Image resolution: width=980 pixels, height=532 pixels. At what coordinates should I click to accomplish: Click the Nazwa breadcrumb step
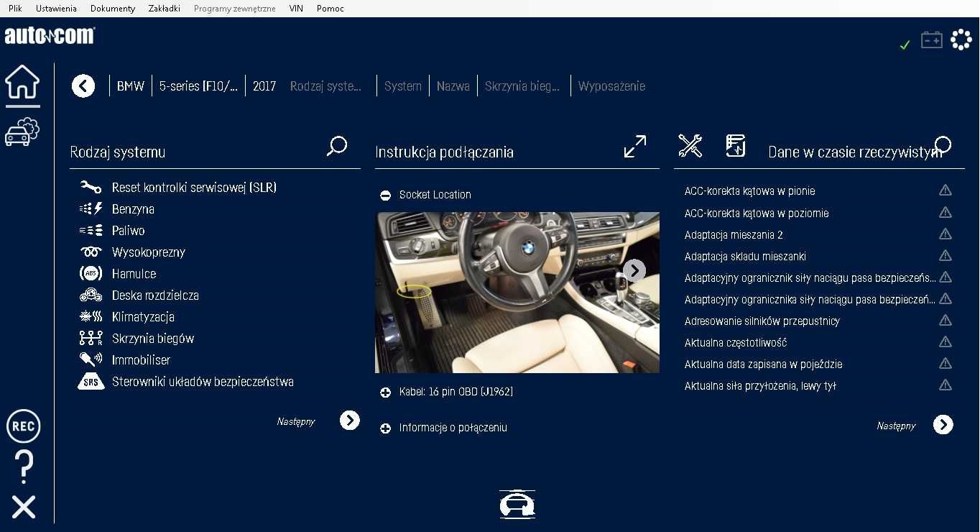(453, 86)
